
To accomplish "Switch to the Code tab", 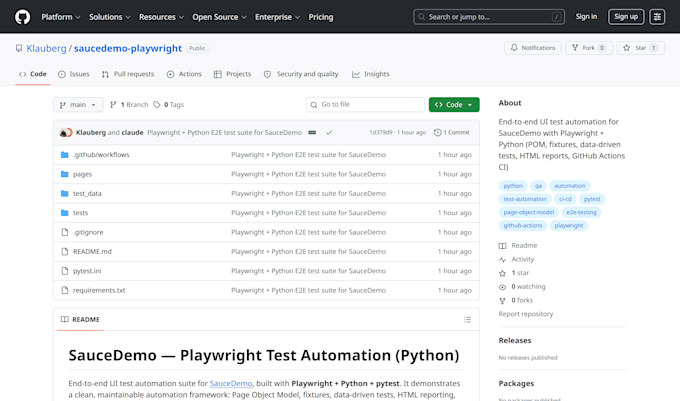I will [x=33, y=74].
